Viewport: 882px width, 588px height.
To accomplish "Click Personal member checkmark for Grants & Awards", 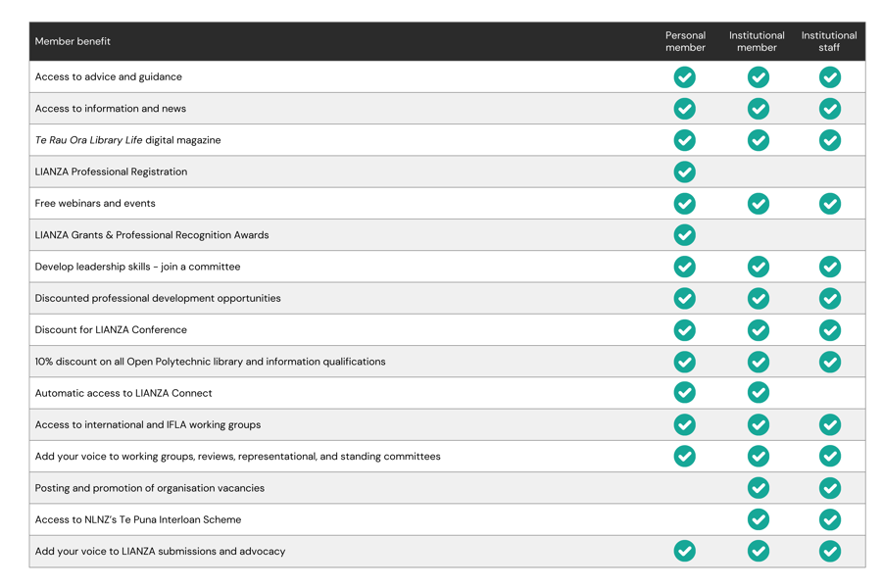I will (x=685, y=235).
